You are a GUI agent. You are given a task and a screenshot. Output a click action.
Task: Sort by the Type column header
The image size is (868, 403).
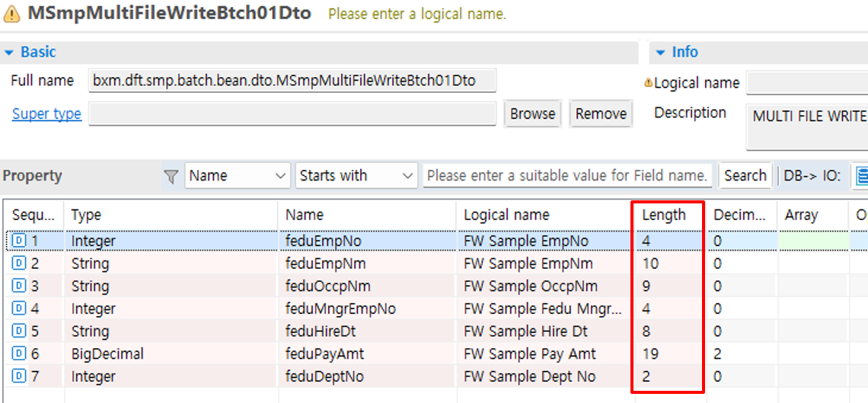(171, 215)
